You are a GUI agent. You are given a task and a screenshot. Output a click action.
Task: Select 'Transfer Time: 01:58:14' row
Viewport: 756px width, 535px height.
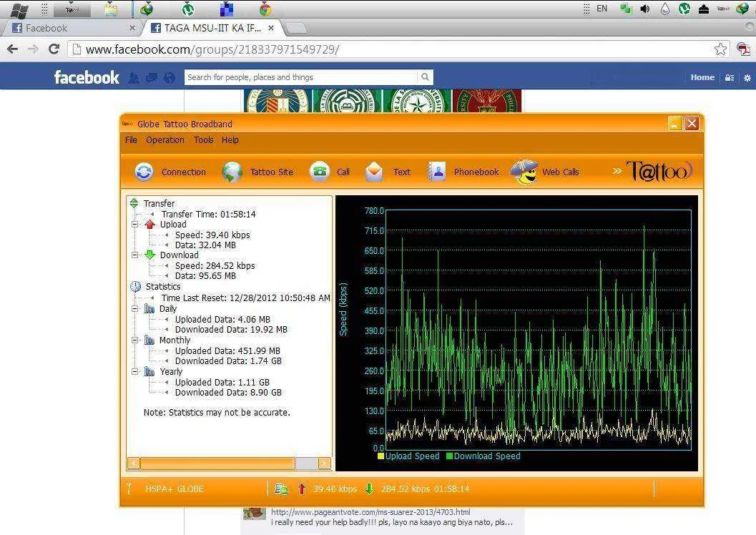[208, 214]
